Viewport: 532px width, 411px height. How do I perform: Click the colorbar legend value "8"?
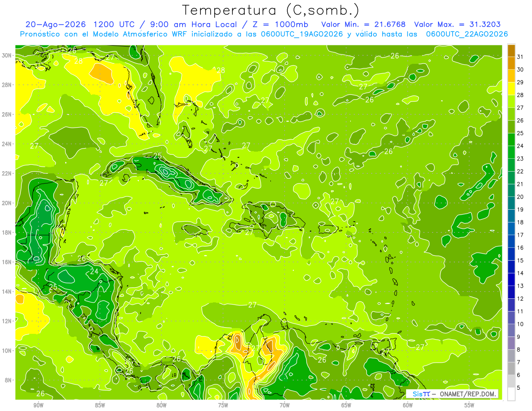(x=519, y=349)
